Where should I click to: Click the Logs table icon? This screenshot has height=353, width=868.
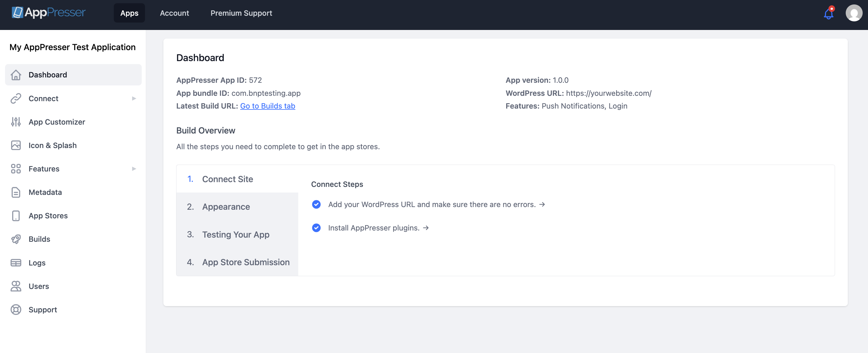[x=16, y=263]
